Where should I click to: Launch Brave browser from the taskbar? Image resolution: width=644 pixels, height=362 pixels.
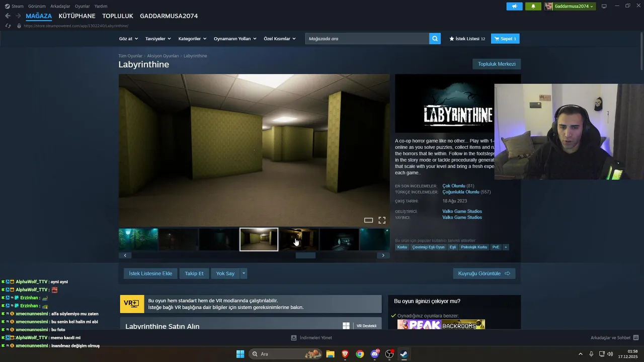coord(345,354)
